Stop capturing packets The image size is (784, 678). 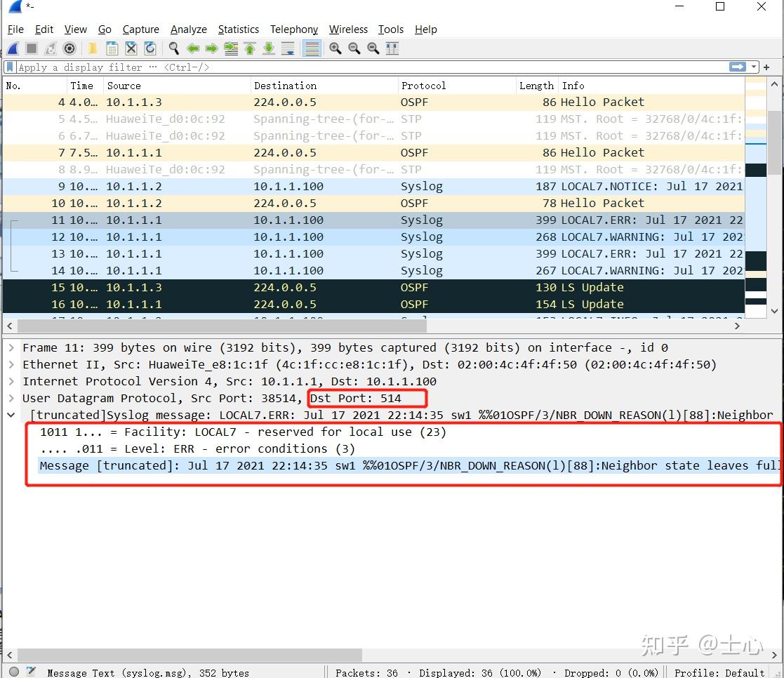[32, 48]
